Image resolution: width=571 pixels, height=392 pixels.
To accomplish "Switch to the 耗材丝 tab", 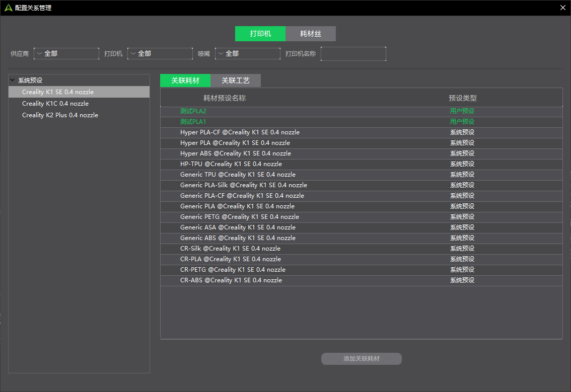I will coord(311,34).
